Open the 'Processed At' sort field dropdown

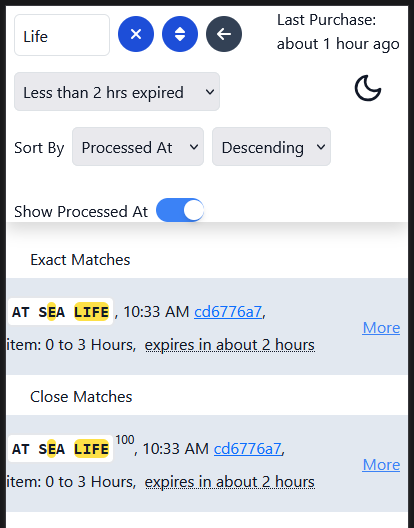tap(138, 146)
